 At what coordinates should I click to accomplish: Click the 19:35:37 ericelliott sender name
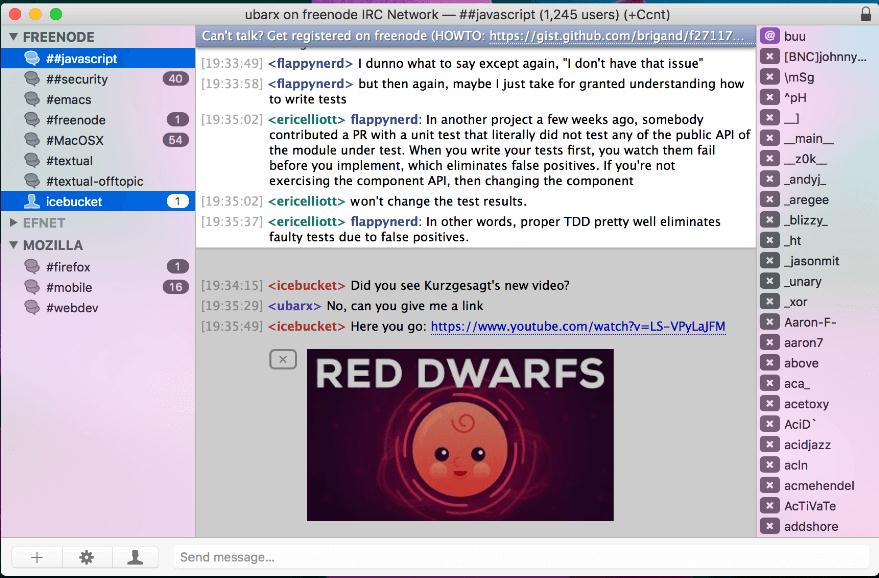pyautogui.click(x=307, y=221)
